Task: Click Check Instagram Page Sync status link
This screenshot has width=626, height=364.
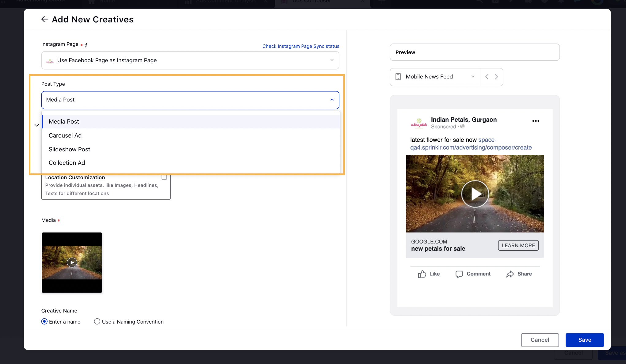Action: pyautogui.click(x=301, y=46)
